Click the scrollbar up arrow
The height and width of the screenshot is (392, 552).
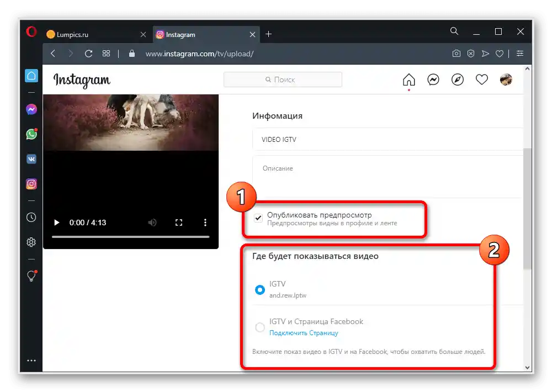tap(527, 69)
